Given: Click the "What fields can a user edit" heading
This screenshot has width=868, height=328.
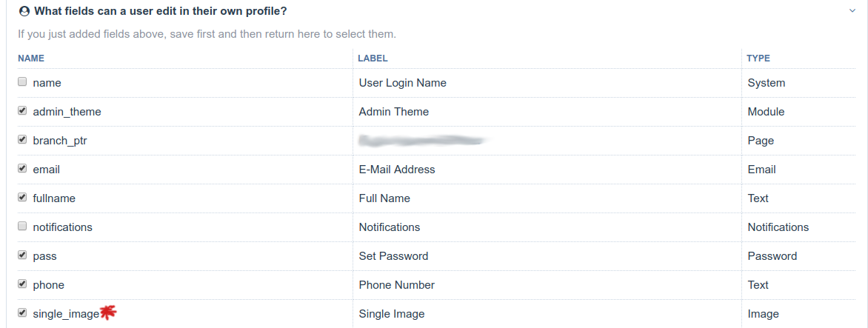Looking at the screenshot, I should tap(160, 11).
